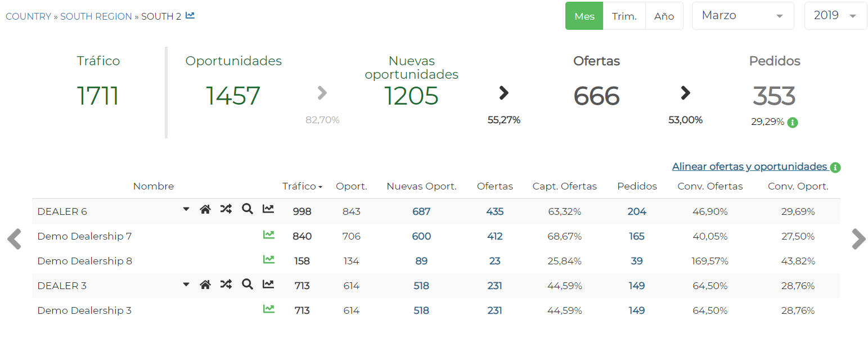Open green trend chart for Demo Dealership 8

(269, 260)
